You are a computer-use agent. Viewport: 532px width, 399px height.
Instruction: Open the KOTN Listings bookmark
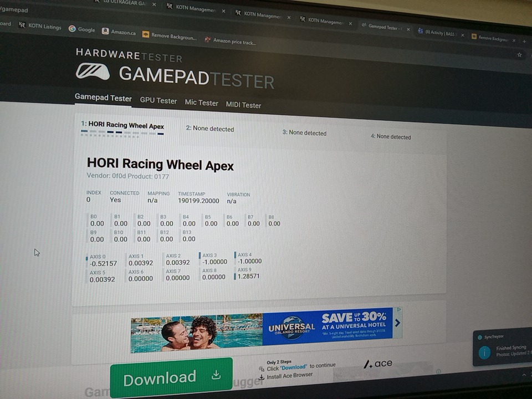tap(40, 26)
